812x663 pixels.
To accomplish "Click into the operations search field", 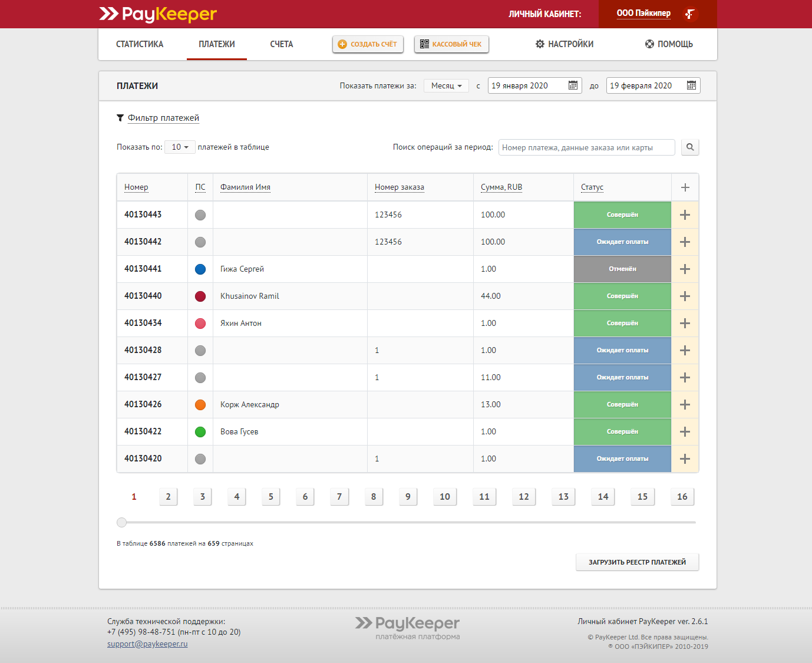I will point(587,147).
